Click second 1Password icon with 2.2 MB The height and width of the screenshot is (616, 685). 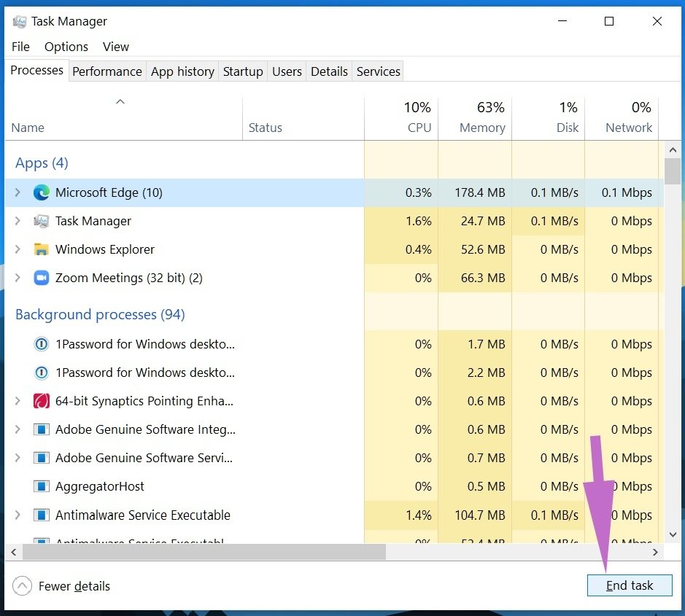coord(42,373)
